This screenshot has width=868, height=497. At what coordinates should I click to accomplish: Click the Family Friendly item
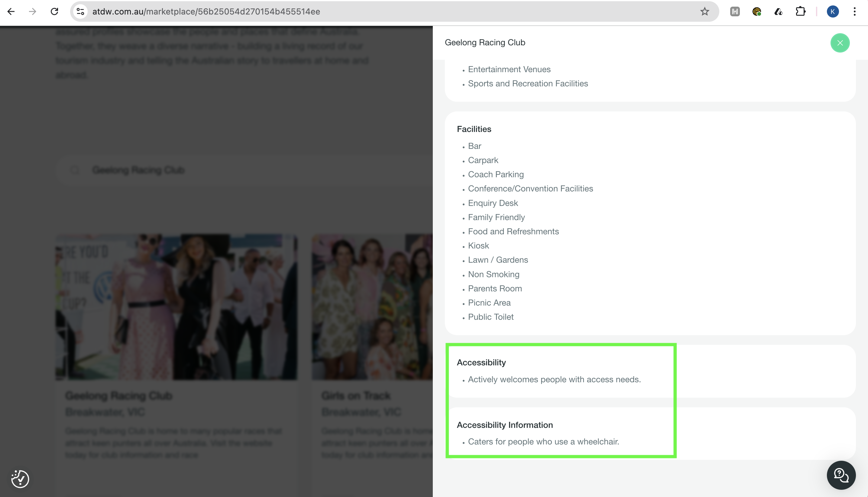pyautogui.click(x=496, y=217)
